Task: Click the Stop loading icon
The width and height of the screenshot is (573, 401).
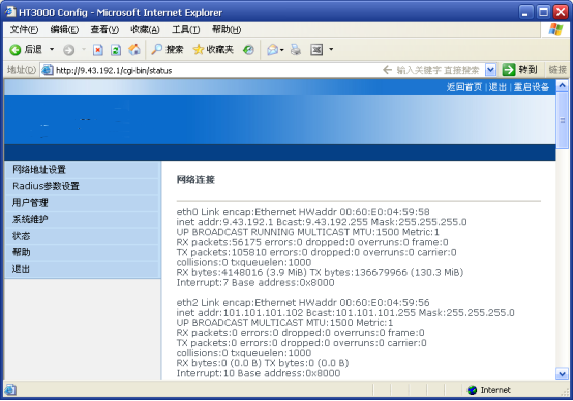Action: pyautogui.click(x=98, y=50)
